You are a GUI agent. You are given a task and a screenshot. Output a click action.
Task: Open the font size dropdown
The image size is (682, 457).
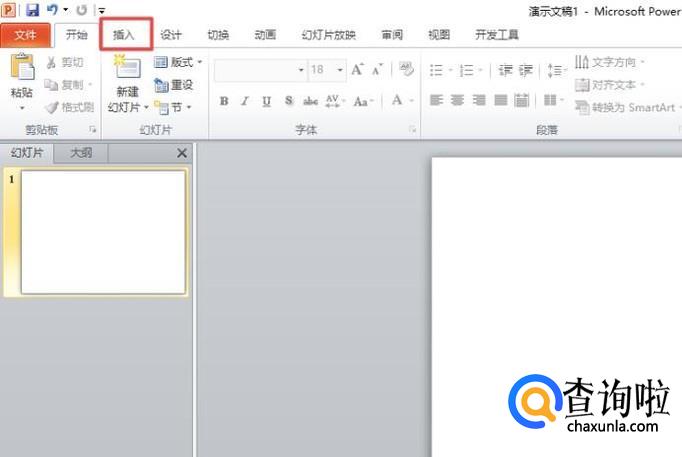pos(340,70)
